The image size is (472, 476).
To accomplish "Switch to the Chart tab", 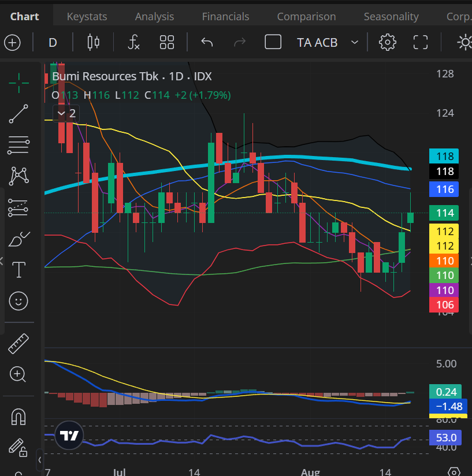I will point(25,16).
